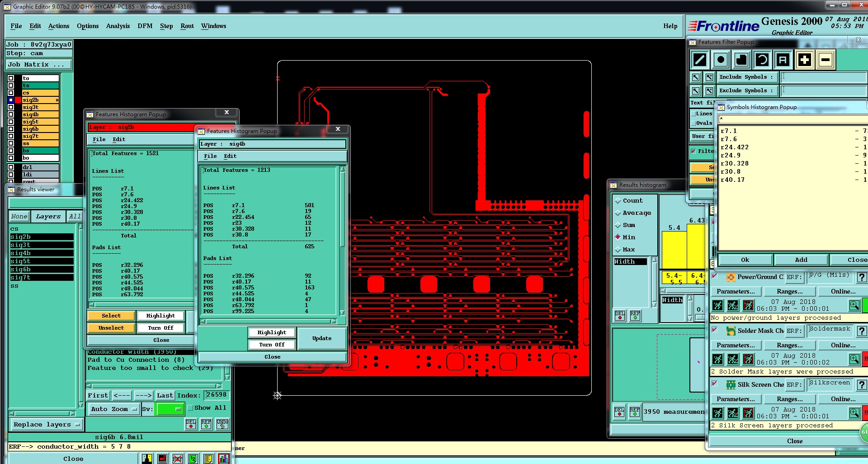Select r24.9 row in Symbols Histogram list
The image size is (868, 464).
[x=793, y=156]
